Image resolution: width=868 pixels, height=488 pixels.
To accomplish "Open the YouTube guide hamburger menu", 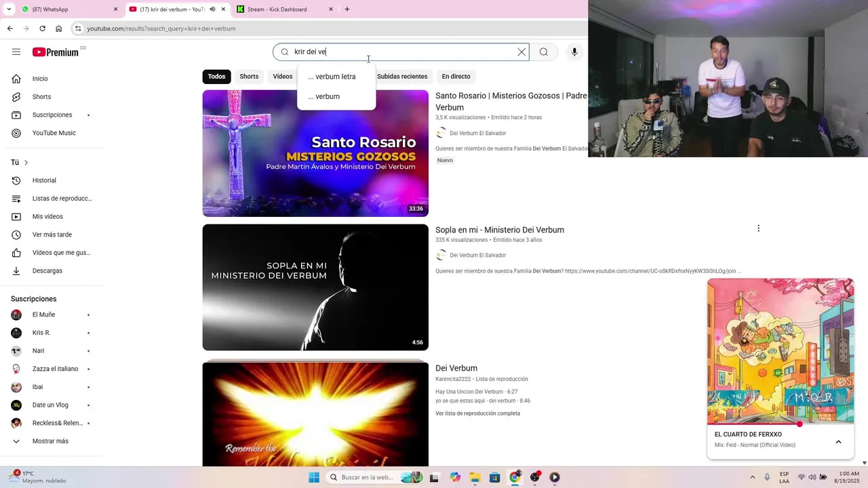I will pos(16,52).
